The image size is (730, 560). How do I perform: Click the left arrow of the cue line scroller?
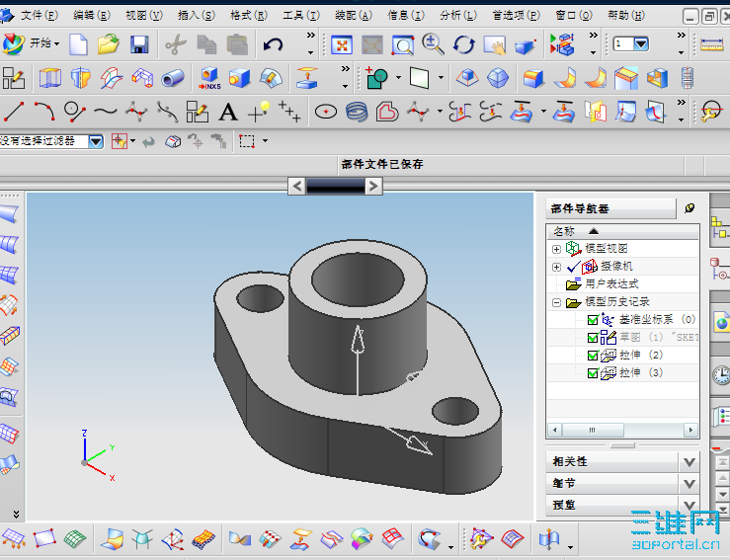297,187
